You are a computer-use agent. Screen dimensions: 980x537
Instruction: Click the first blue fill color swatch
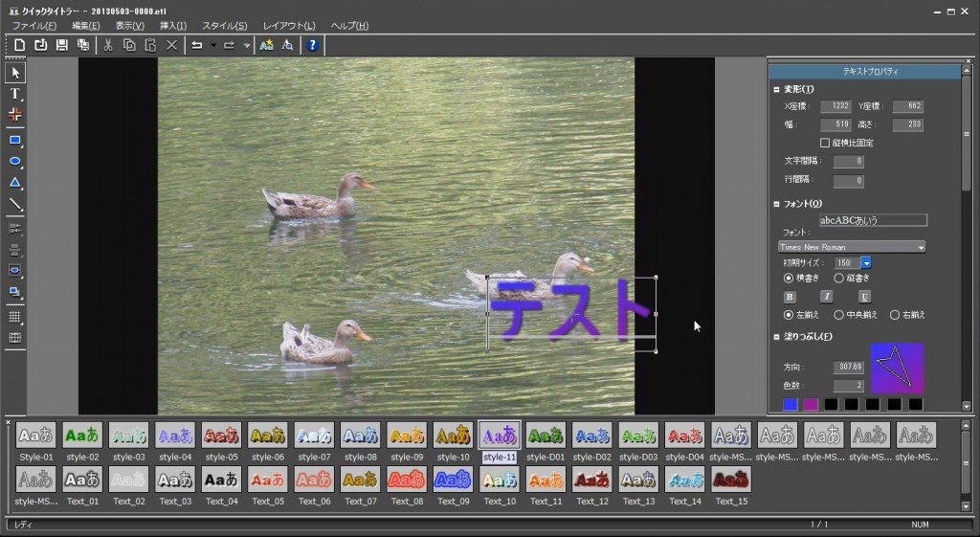coord(791,405)
